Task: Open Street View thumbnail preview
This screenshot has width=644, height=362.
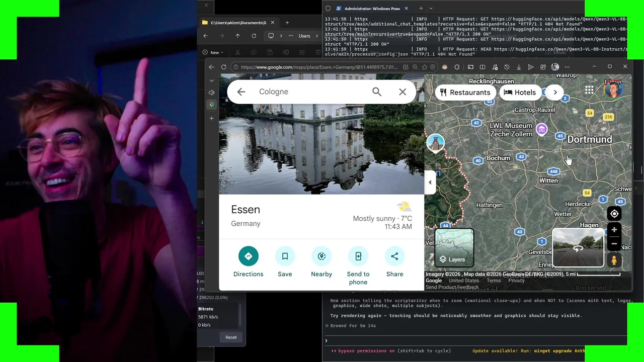Action: [x=578, y=247]
